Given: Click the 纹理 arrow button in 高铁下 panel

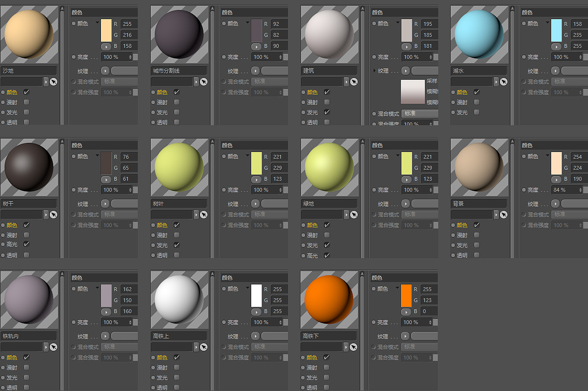Looking at the screenshot, I should click(x=406, y=336).
